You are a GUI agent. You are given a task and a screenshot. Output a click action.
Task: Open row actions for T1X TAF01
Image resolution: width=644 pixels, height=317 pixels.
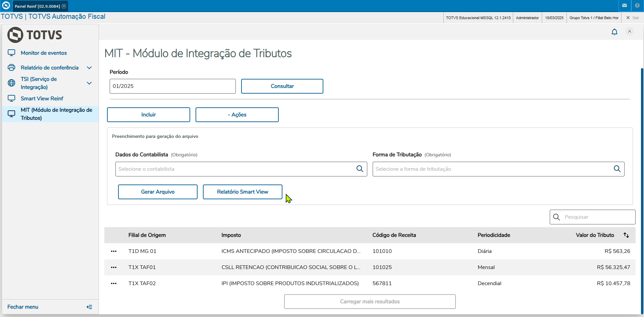click(114, 267)
